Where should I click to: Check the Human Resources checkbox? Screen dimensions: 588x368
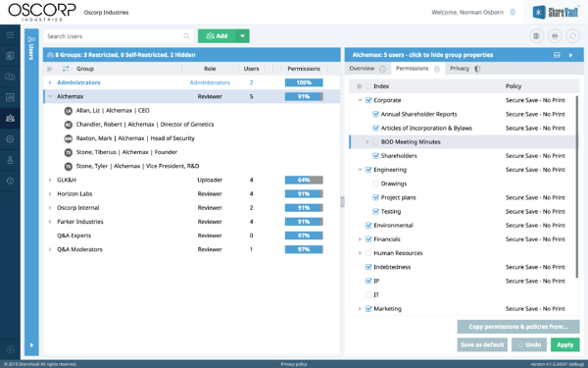pos(368,253)
